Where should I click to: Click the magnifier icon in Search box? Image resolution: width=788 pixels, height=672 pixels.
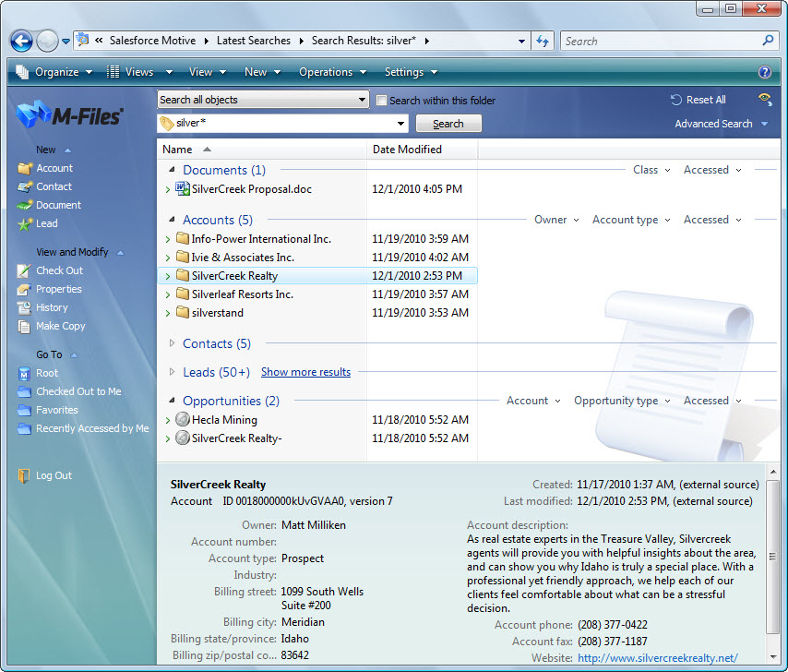[x=768, y=41]
